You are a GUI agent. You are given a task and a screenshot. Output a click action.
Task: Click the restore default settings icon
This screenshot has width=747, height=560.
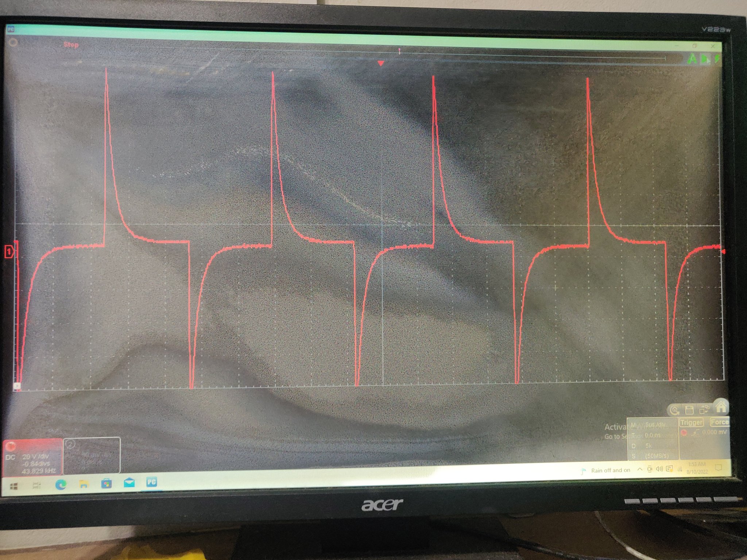coord(675,411)
